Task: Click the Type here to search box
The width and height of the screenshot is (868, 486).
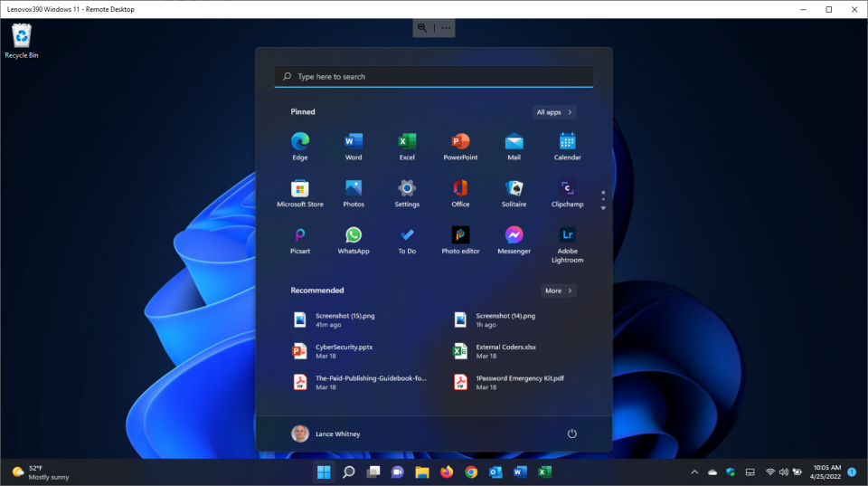Action: point(434,76)
